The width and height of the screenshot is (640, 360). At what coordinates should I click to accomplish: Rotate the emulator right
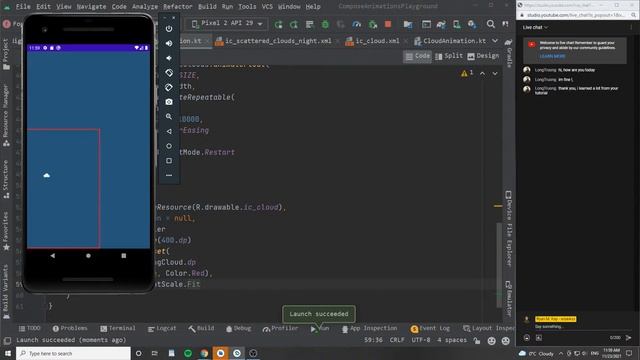click(169, 87)
